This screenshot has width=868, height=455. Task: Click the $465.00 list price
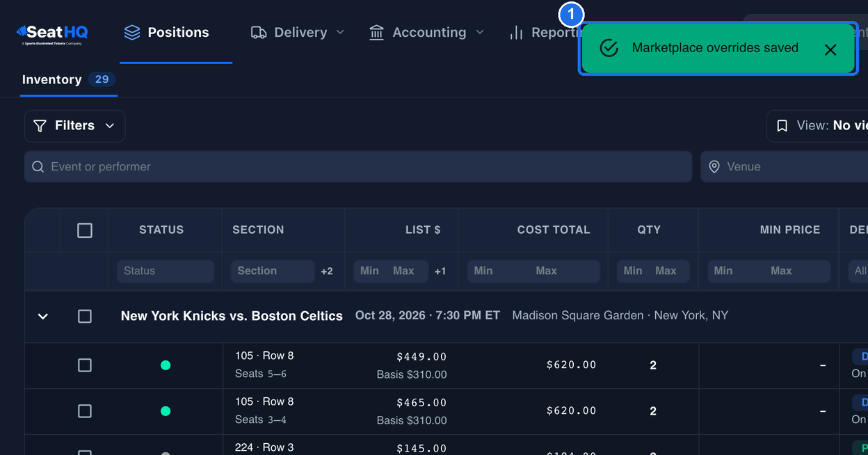point(421,403)
